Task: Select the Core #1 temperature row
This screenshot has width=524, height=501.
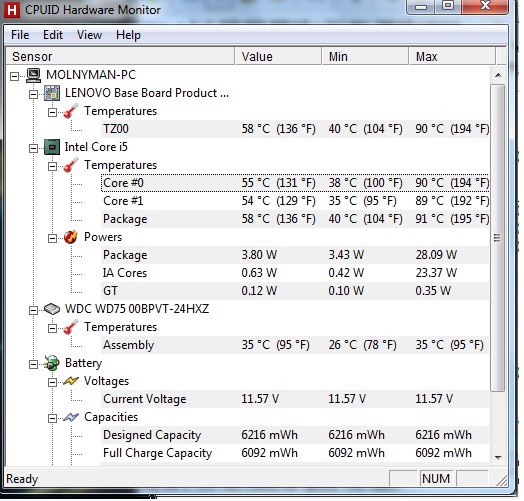Action: point(295,201)
